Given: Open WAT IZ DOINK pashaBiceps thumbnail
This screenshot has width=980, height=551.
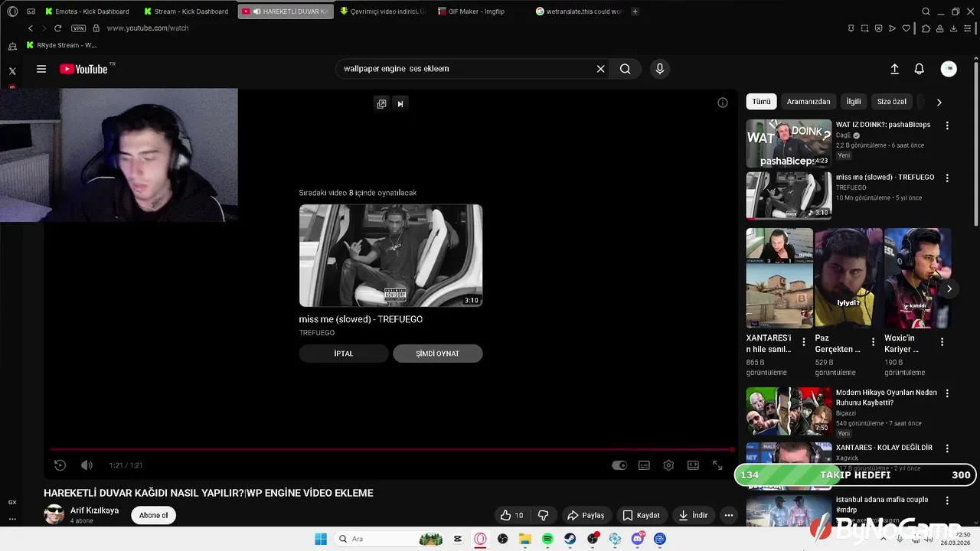Looking at the screenshot, I should pos(789,143).
